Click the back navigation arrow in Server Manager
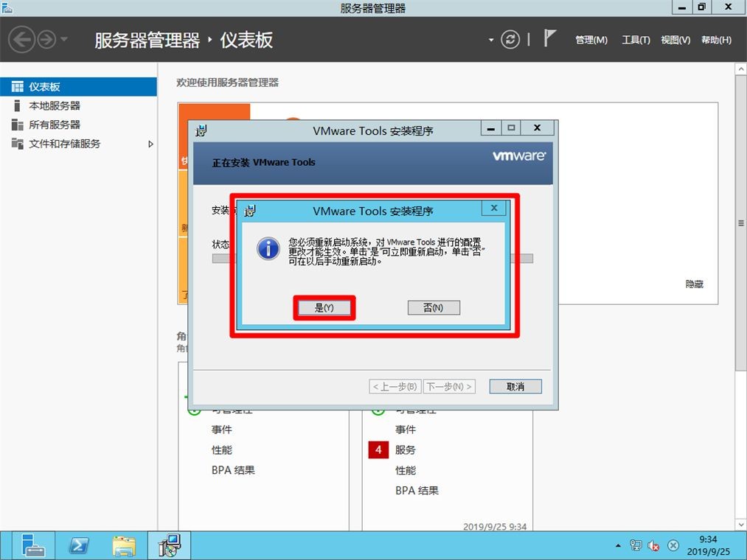747x560 pixels. [x=21, y=40]
